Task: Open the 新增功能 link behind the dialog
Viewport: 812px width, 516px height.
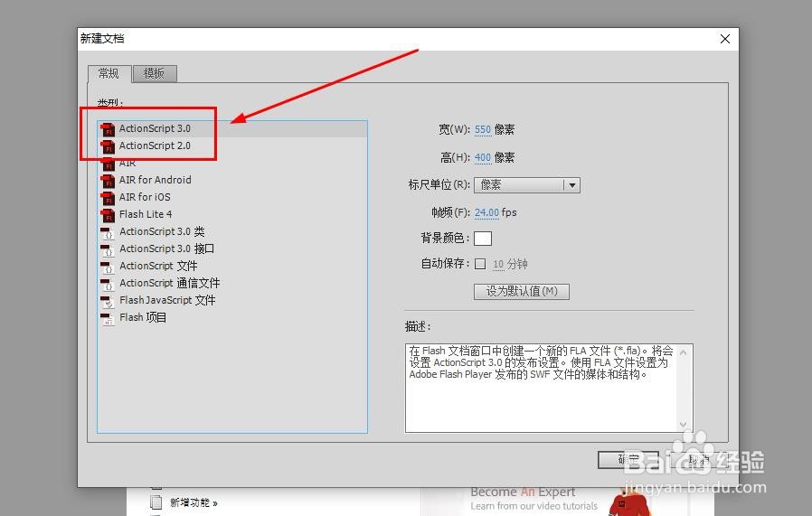Action: (x=194, y=502)
